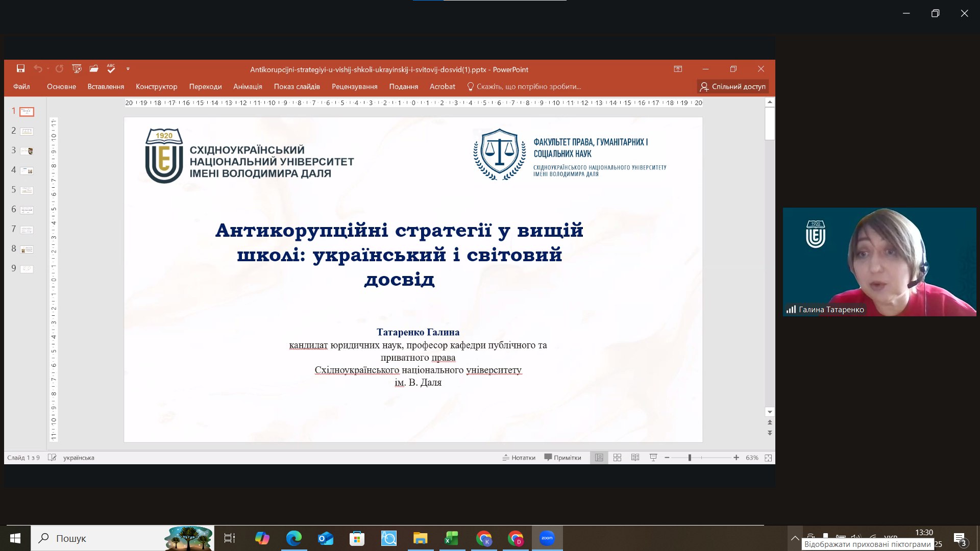Fit slide to current window icon
The image size is (980, 551).
[768, 458]
